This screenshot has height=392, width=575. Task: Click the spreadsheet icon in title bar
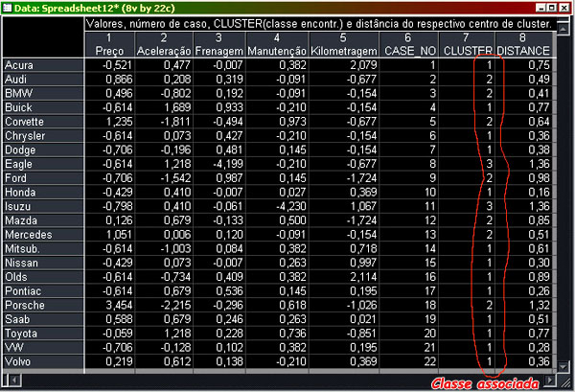point(7,8)
